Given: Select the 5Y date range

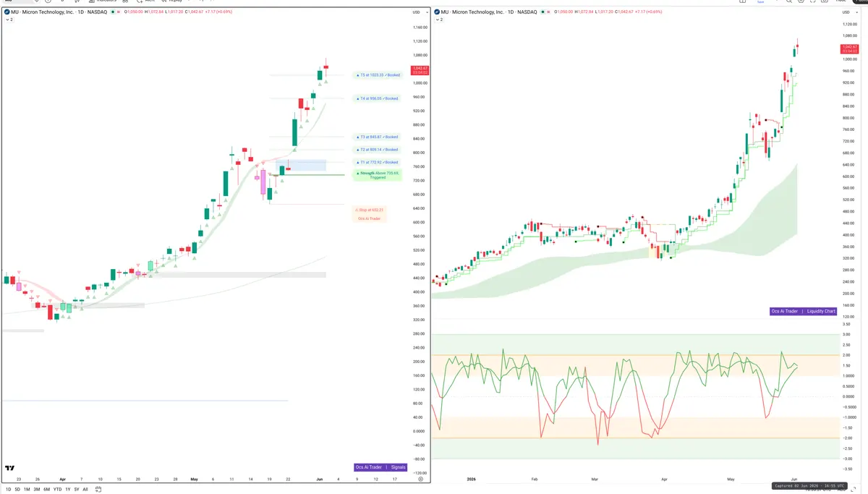Looking at the screenshot, I should click(x=77, y=490).
